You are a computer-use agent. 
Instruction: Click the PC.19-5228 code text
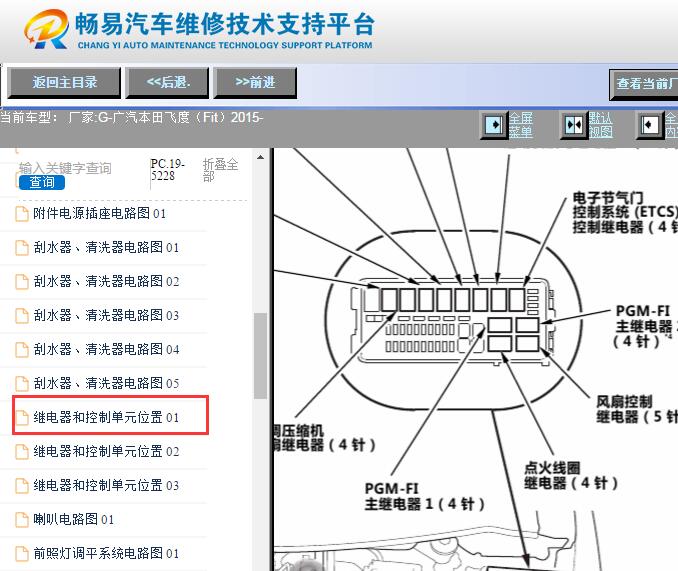click(x=167, y=170)
